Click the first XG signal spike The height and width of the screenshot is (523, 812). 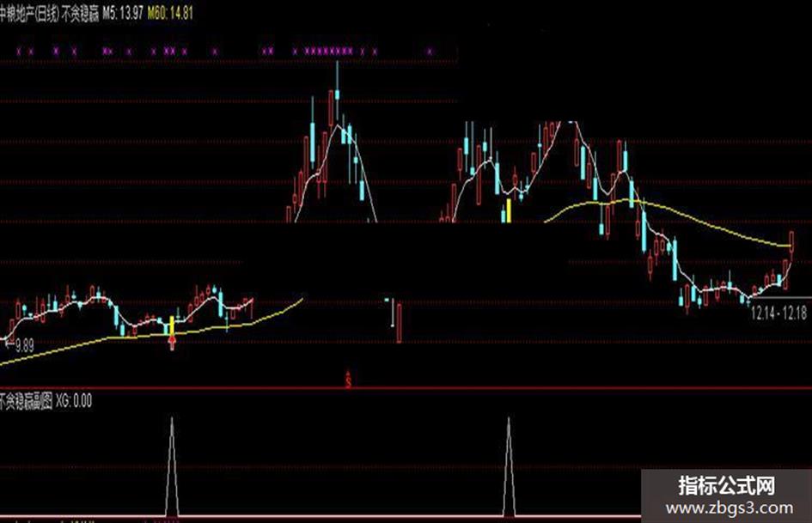click(173, 466)
